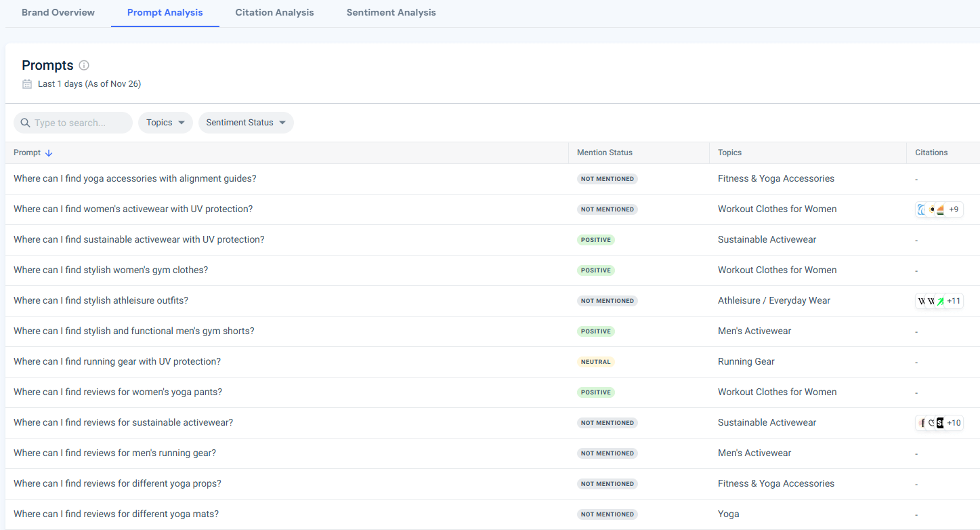Open citation icons with +11 badge
The width and height of the screenshot is (980, 530).
[x=939, y=301]
